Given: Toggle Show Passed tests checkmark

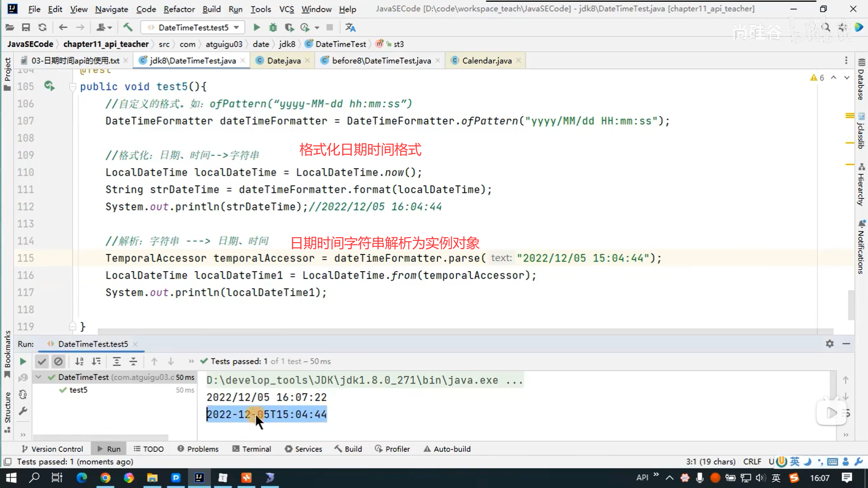Looking at the screenshot, I should coord(42,361).
